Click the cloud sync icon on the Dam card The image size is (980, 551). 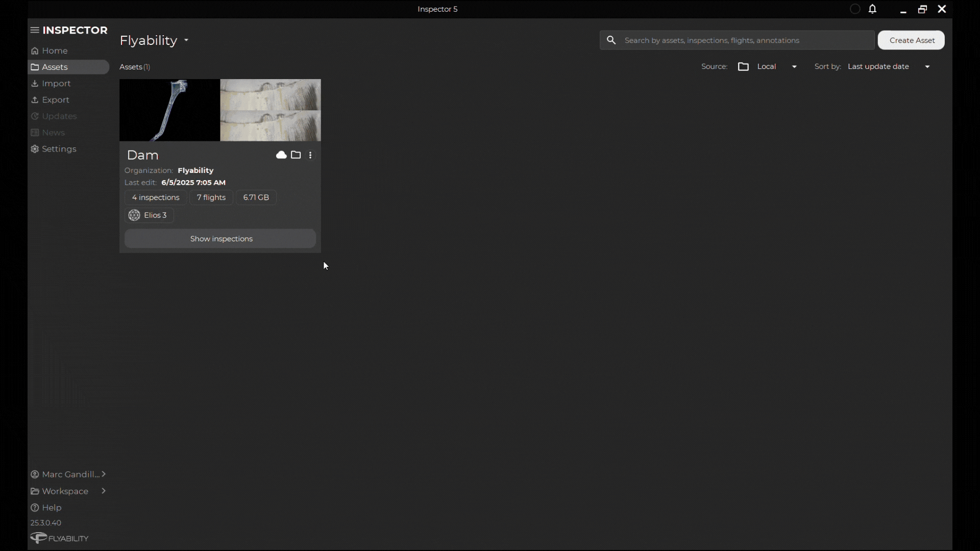(x=281, y=155)
